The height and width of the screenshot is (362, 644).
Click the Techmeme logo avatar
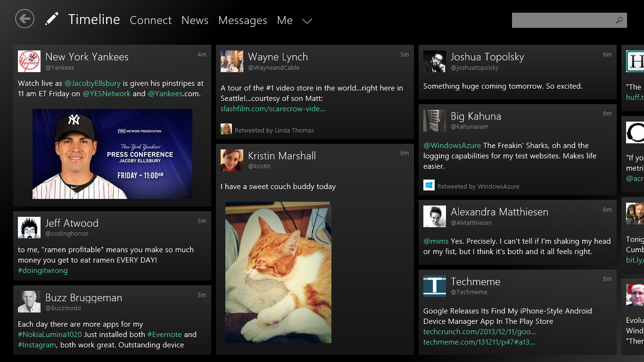(x=434, y=286)
